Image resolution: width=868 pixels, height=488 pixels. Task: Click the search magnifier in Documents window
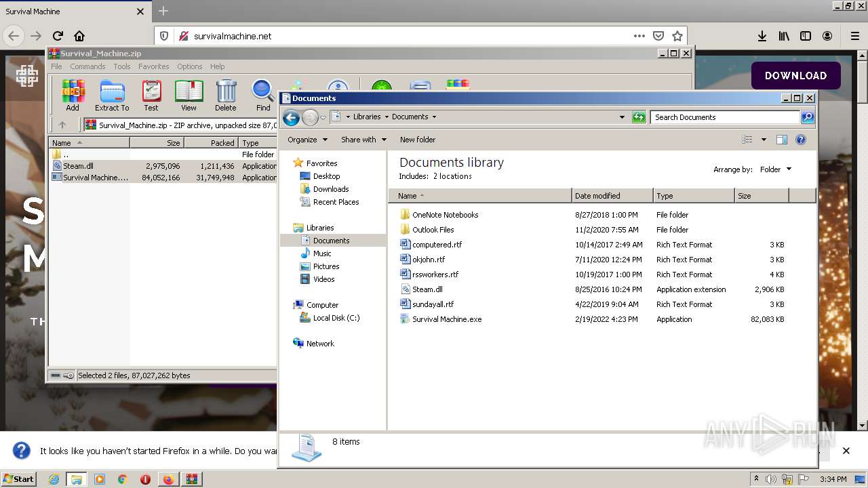[x=807, y=117]
